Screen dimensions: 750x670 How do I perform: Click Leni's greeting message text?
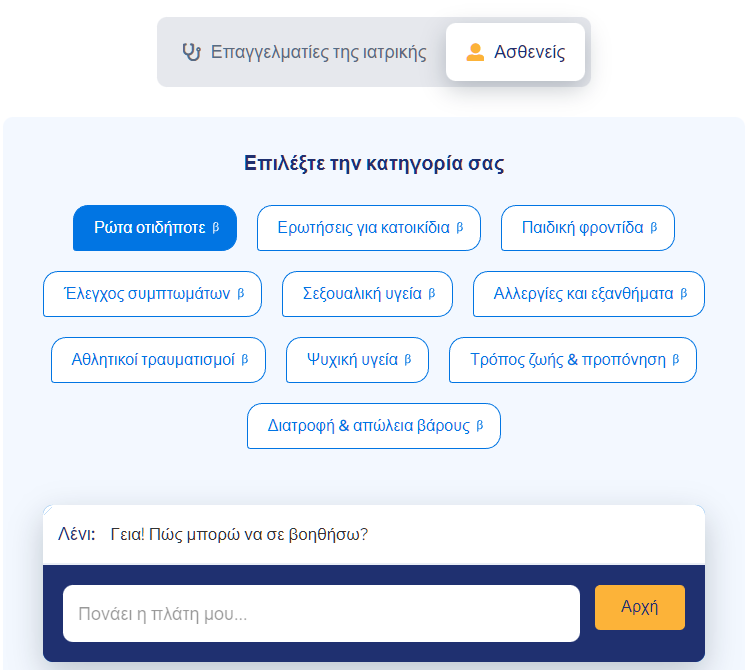[239, 534]
